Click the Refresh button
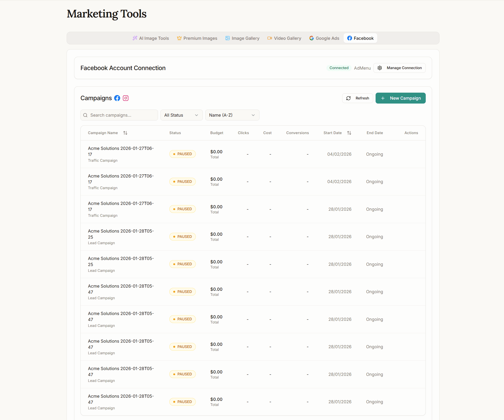This screenshot has width=504, height=420. (358, 98)
